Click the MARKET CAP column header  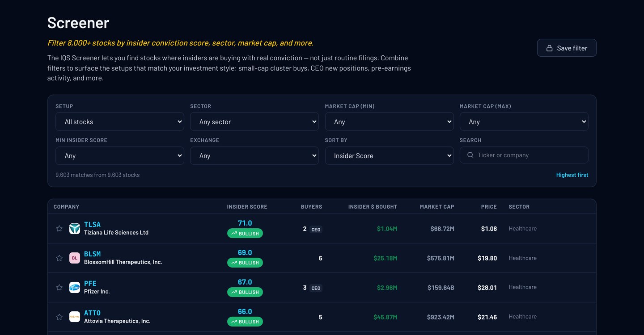coord(437,207)
